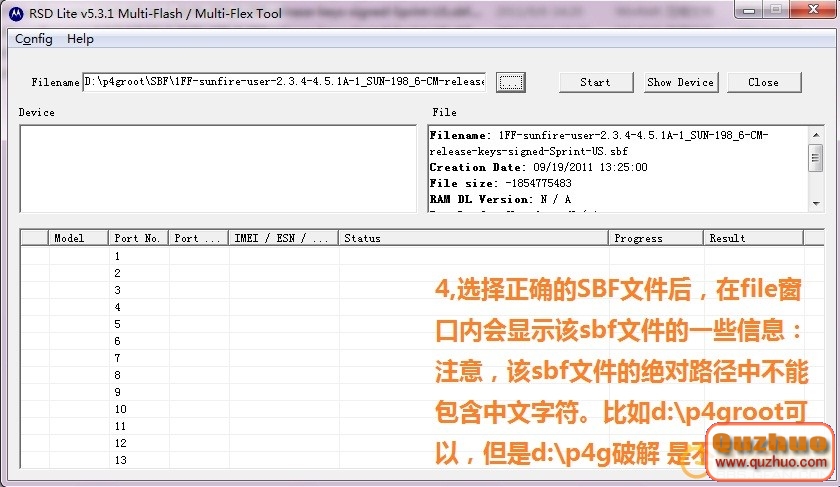Click the Creation Date line in File panel
Image resolution: width=840 pixels, height=487 pixels.
tap(538, 167)
